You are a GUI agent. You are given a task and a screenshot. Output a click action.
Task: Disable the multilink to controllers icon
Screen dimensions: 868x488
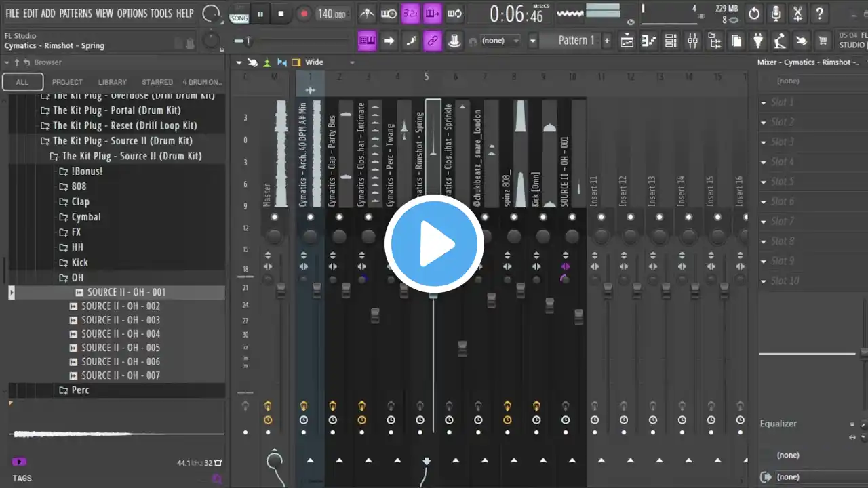432,41
